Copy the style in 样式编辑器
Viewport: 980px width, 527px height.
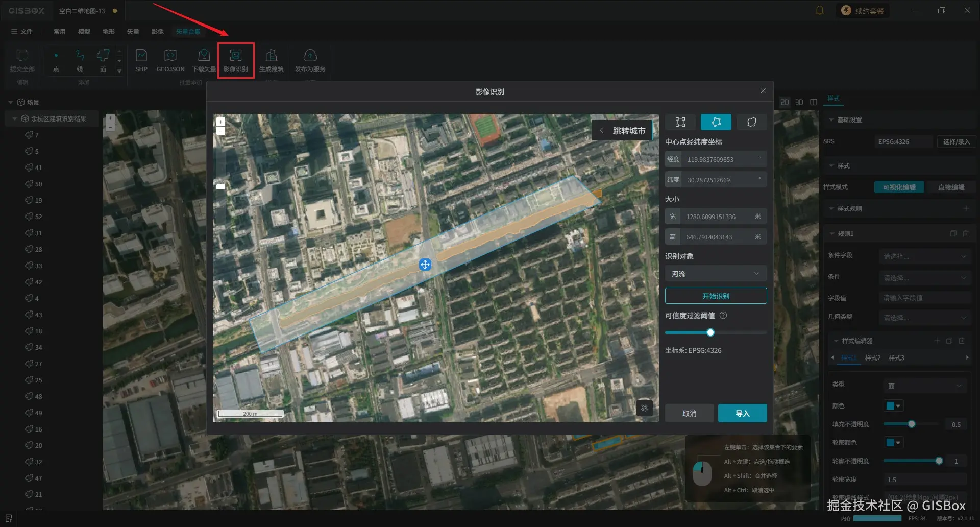(949, 341)
